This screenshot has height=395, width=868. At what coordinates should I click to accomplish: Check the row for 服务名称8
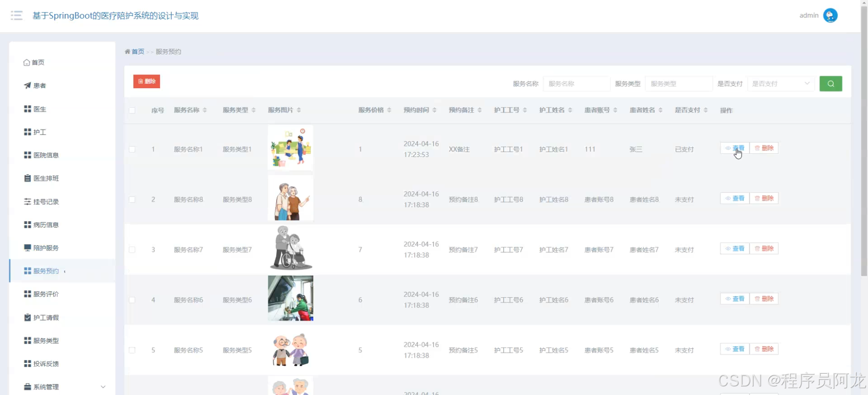pos(132,200)
